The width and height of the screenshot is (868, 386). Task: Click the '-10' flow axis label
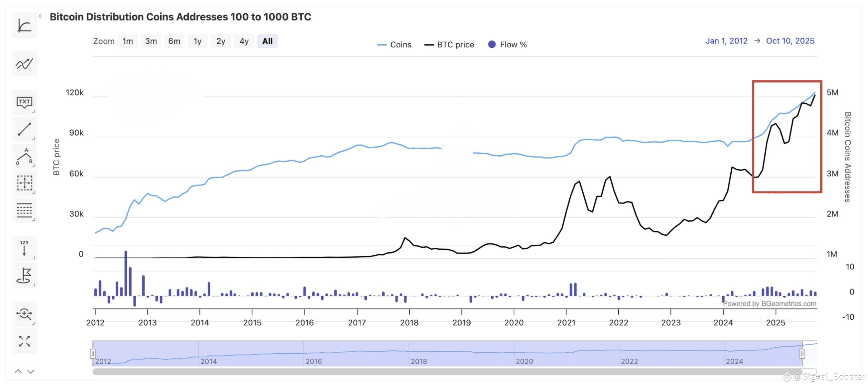pos(848,317)
